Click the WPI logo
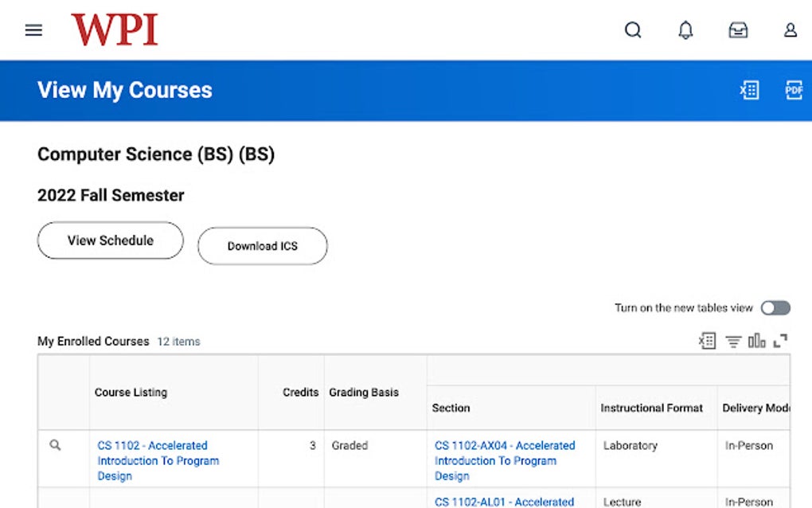Viewport: 812px width, 508px height. click(115, 29)
